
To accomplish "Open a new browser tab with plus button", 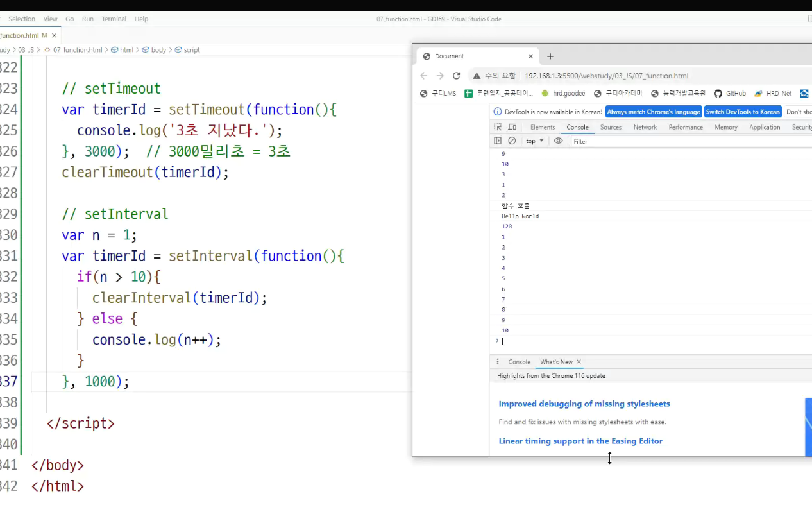I will 550,56.
